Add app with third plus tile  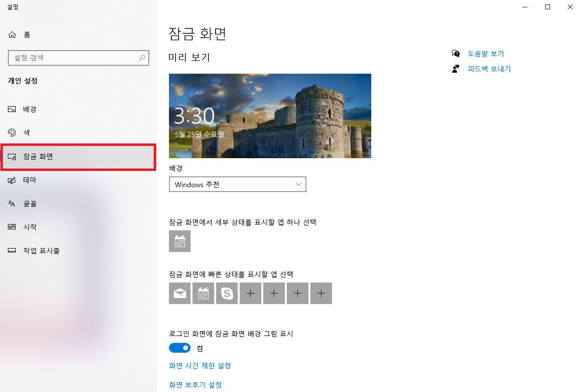pyautogui.click(x=298, y=294)
